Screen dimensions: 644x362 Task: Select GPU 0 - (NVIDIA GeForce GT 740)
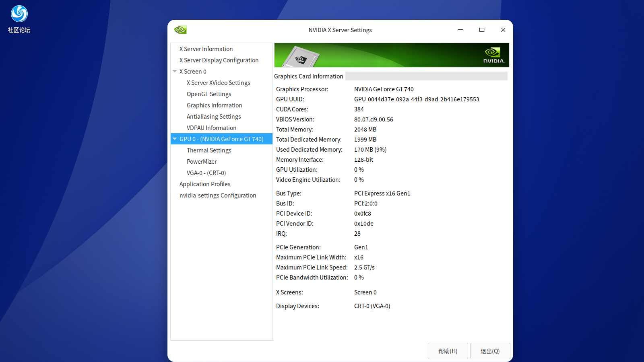221,139
